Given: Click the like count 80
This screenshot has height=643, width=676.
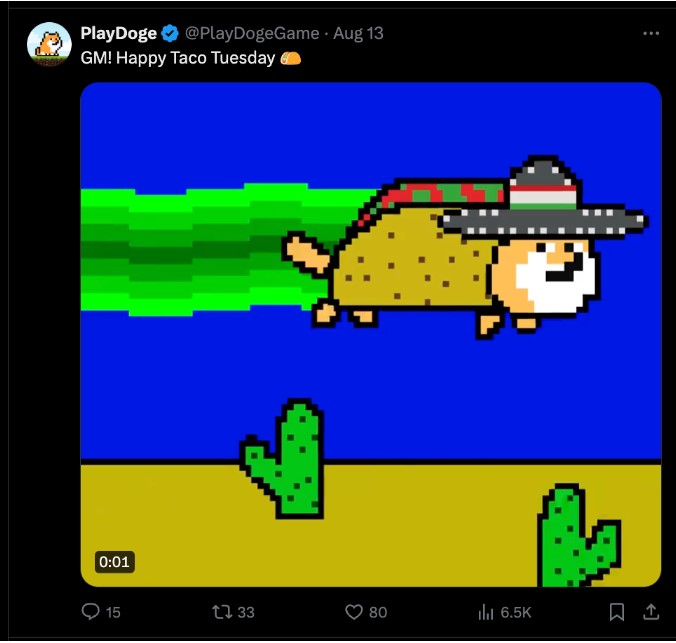Looking at the screenshot, I should pos(378,612).
